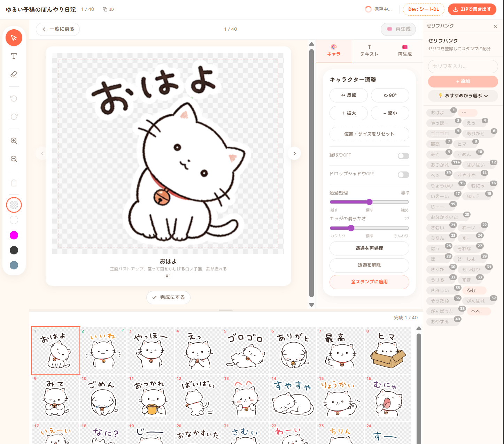Flip character with 反転 button
This screenshot has width=504, height=444.
pos(348,95)
